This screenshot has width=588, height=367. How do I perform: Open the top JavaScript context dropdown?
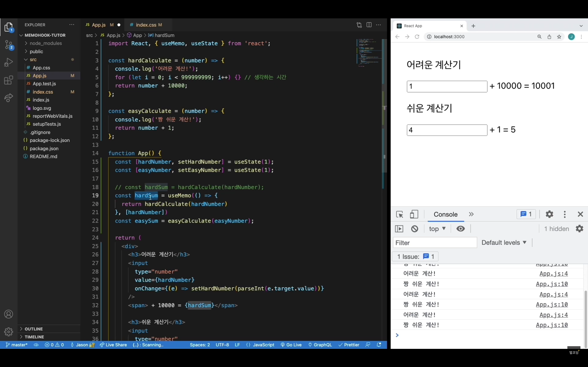click(437, 229)
